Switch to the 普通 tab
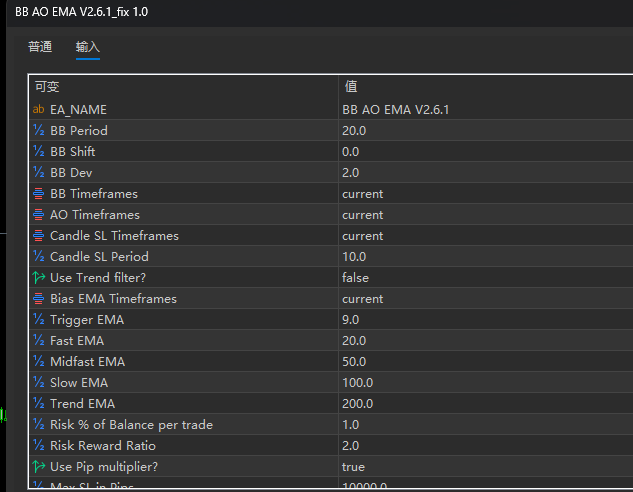 click(x=40, y=47)
